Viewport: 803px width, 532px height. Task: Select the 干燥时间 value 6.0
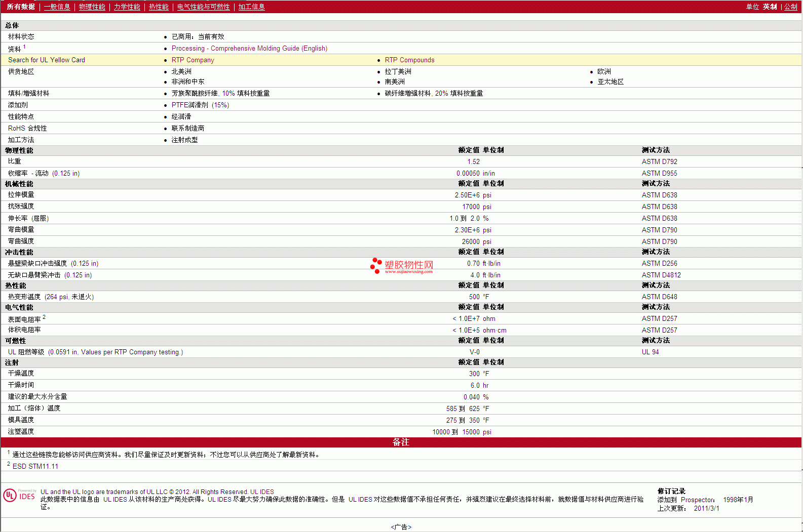(x=475, y=385)
